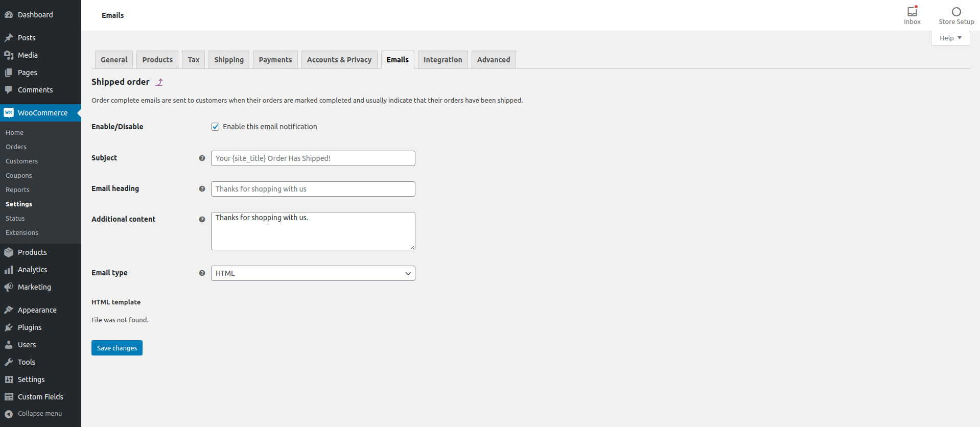
Task: Click the Email type help tooltip icon
Action: tap(202, 273)
